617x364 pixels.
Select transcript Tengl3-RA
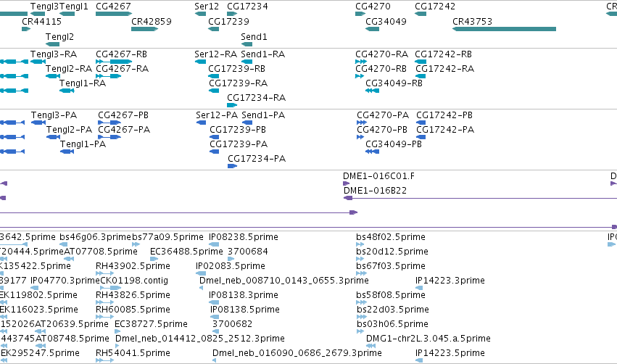pyautogui.click(x=54, y=54)
